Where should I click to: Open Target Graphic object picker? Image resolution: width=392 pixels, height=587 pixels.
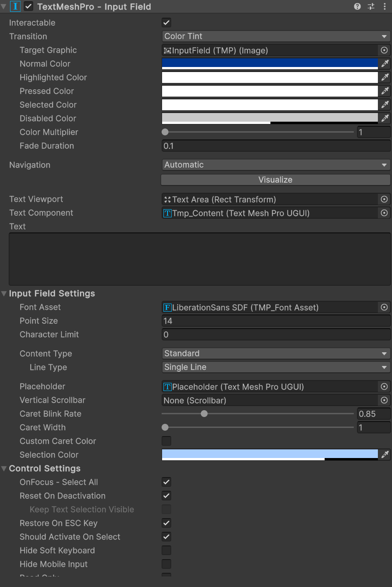click(x=384, y=50)
